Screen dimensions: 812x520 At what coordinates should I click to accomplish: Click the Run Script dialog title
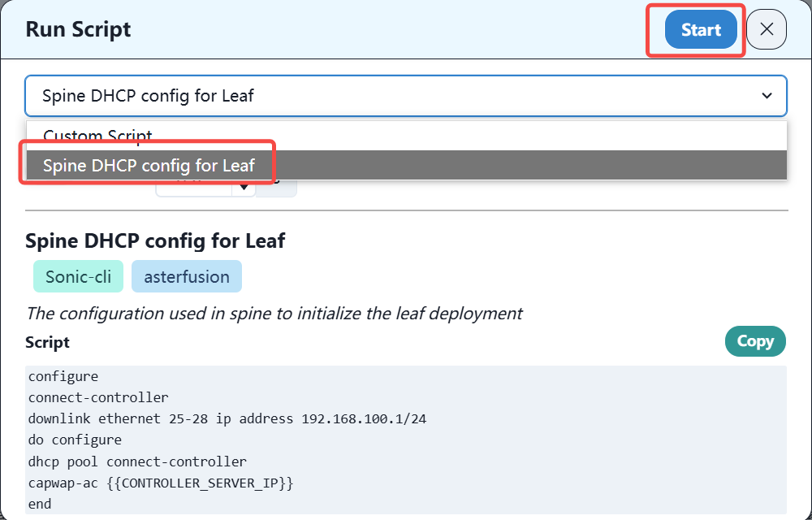click(x=78, y=30)
